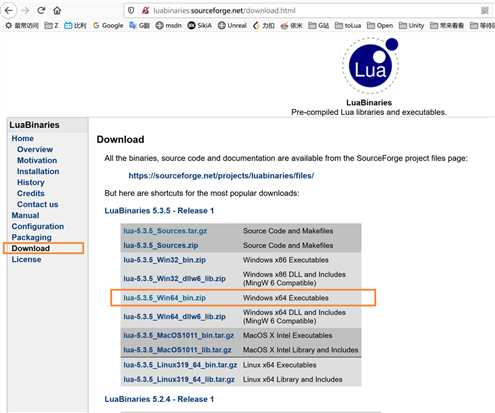Viewport: 495px width, 413px height.
Task: Click the 'Windows x64 Executables' description text
Action: click(x=286, y=298)
